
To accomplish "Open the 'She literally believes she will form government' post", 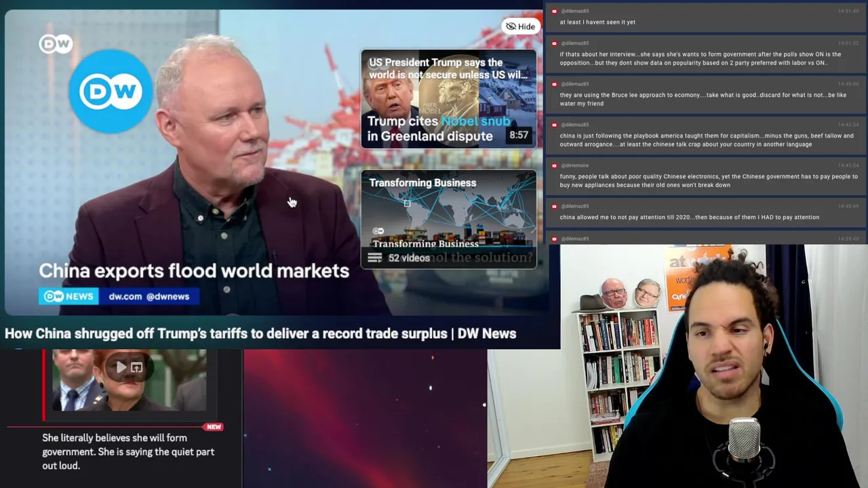I will point(128,451).
